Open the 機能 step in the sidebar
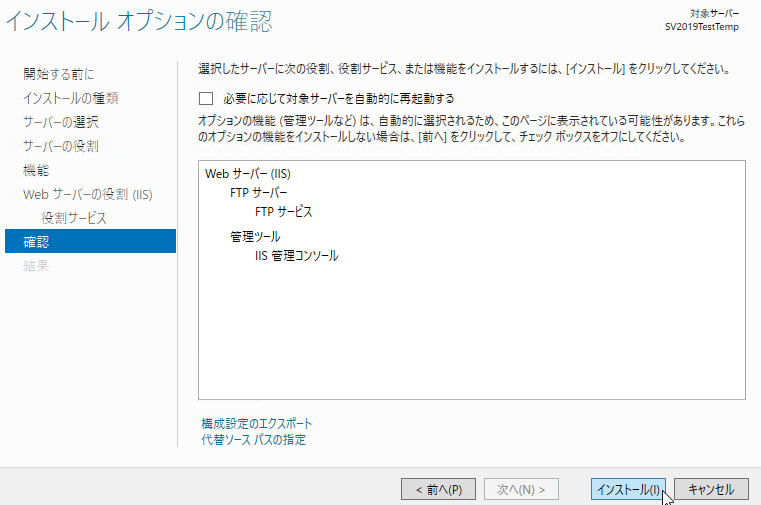Screen dimensions: 761x505 [36, 170]
